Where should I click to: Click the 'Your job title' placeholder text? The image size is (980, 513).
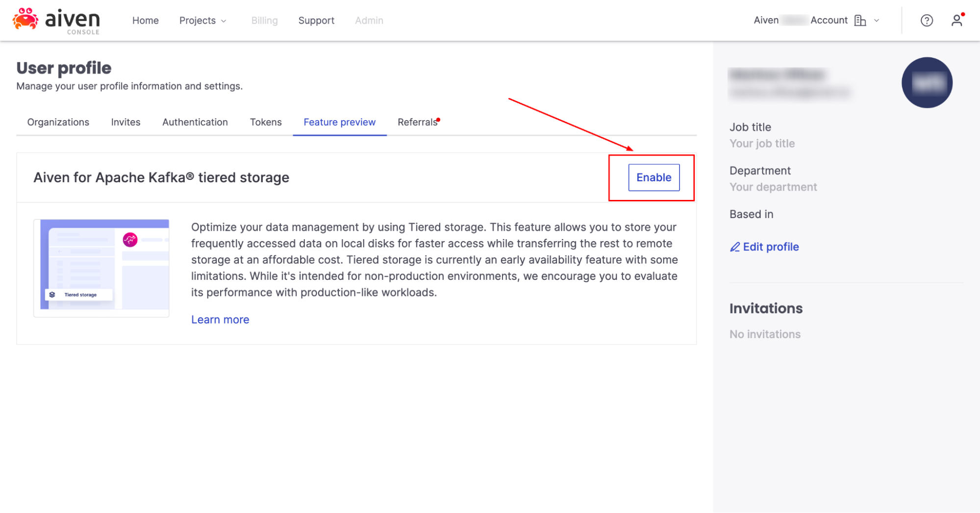click(762, 144)
